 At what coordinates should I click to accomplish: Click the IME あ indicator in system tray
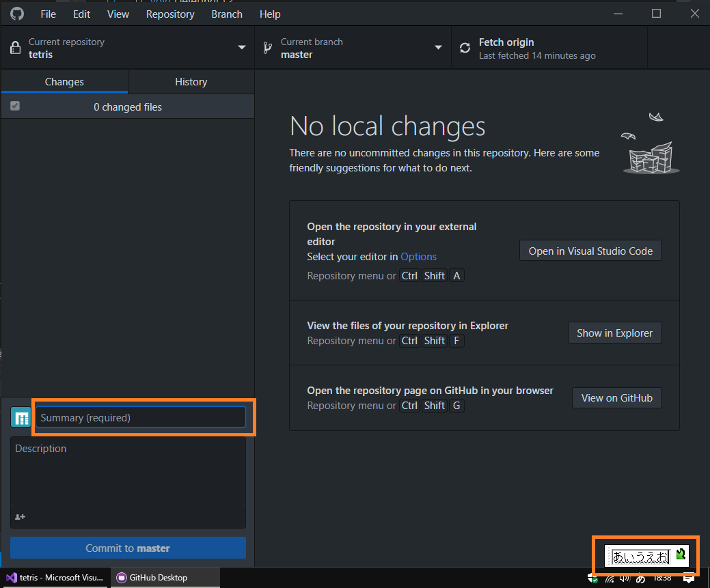(640, 578)
